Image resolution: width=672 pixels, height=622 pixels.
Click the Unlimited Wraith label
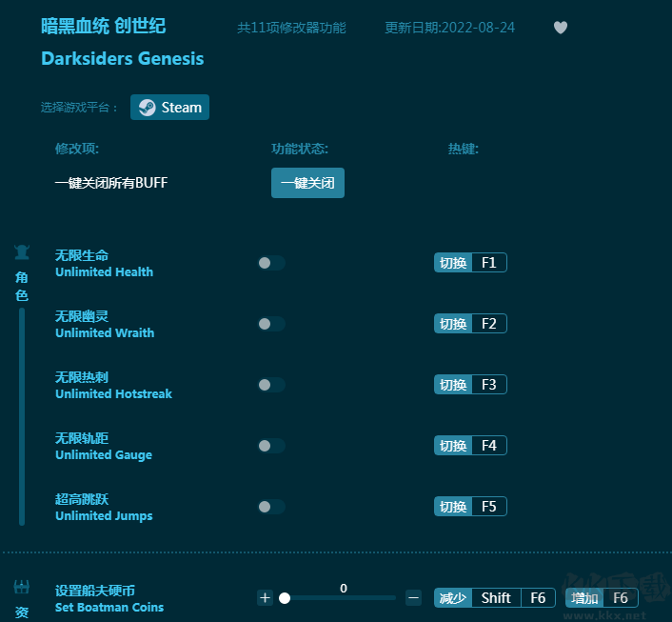[x=105, y=332]
